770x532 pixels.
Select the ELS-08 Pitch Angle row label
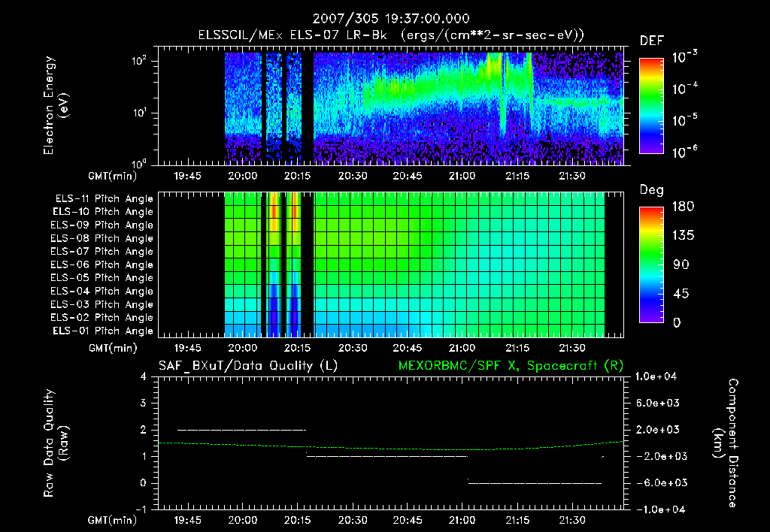(x=102, y=238)
